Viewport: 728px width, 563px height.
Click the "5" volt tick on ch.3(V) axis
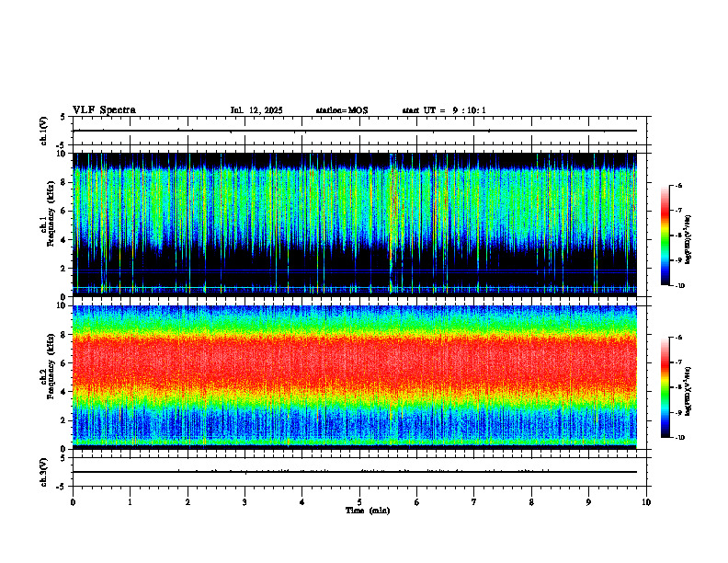[x=63, y=458]
